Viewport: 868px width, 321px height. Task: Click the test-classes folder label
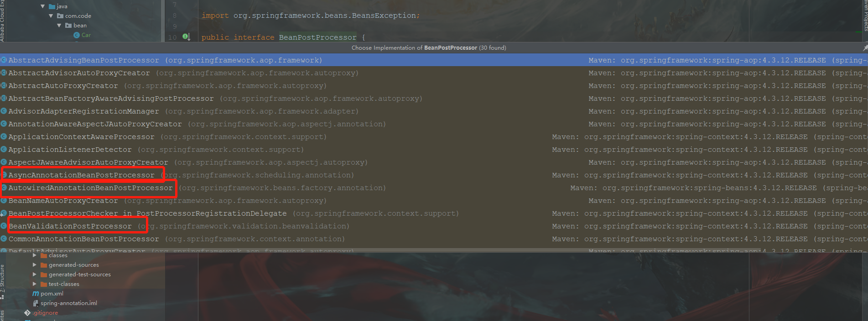click(x=64, y=284)
